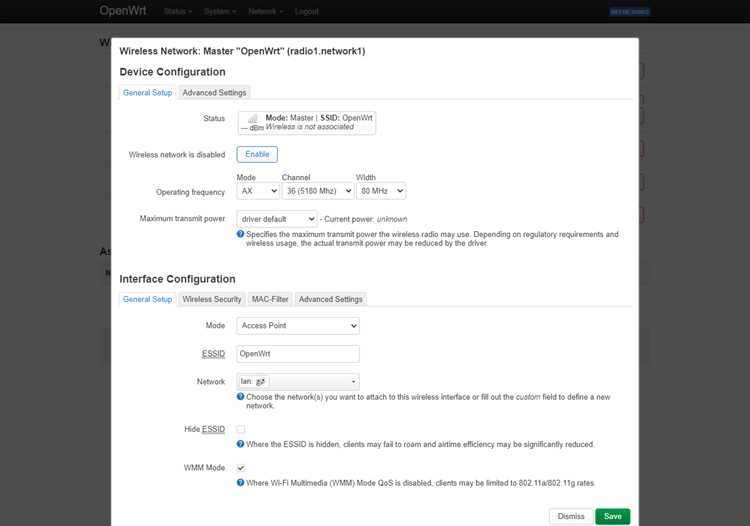
Task: Click the 'Current power: unknown' text
Action: tap(366, 219)
